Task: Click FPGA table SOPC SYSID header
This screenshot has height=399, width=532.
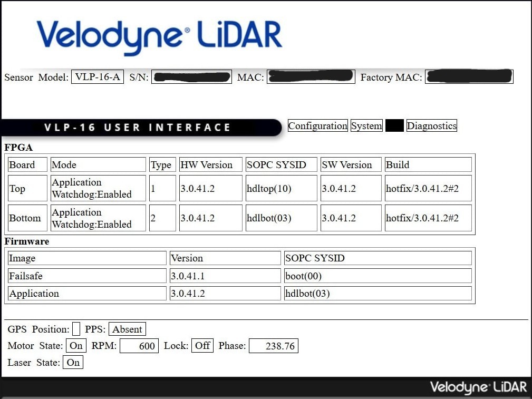Action: 281,164
